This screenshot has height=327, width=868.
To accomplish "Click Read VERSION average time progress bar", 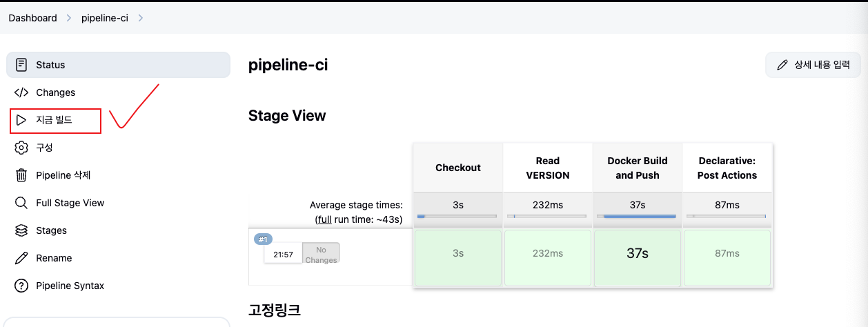I will coord(546,216).
